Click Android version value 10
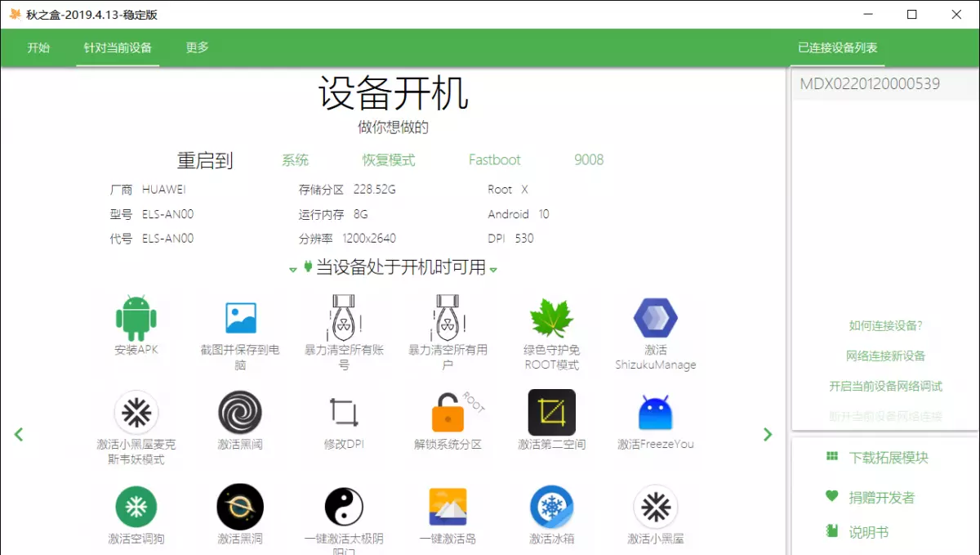The width and height of the screenshot is (980, 555). click(x=544, y=214)
